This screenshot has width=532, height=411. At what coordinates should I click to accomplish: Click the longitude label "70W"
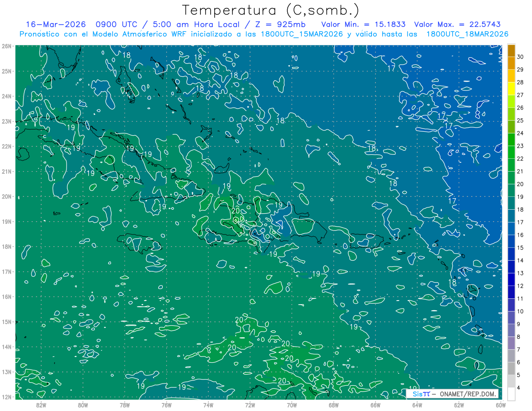click(x=292, y=404)
